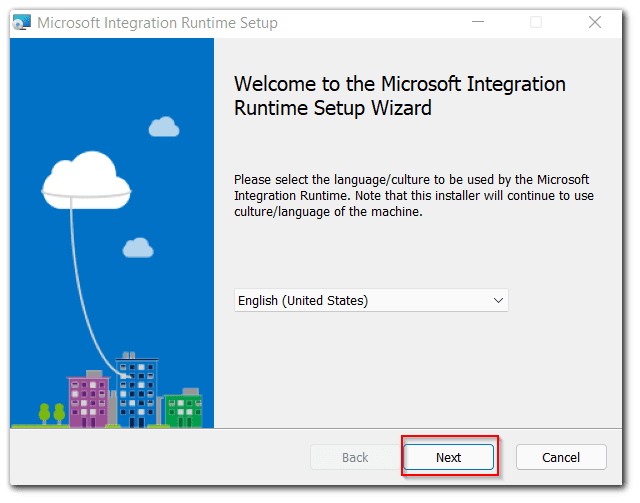
Task: Click the Welcome to the Microsoft Integration heading
Action: pyautogui.click(x=402, y=96)
